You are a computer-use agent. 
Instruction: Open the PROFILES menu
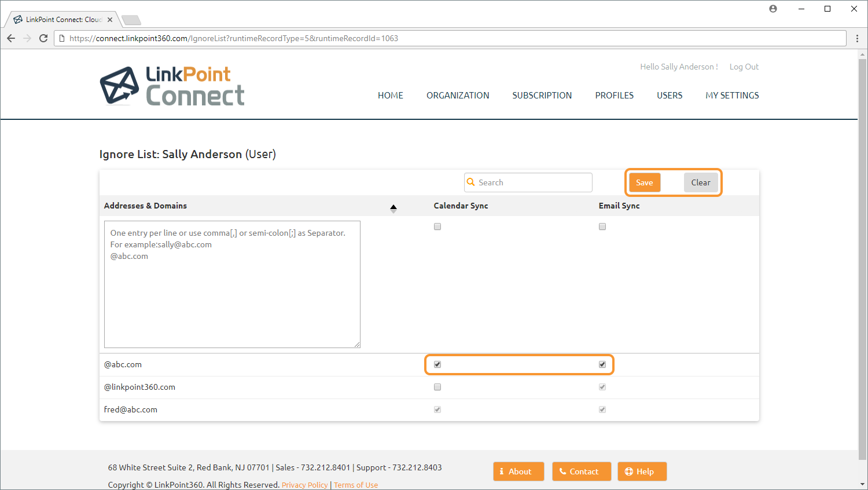tap(615, 96)
